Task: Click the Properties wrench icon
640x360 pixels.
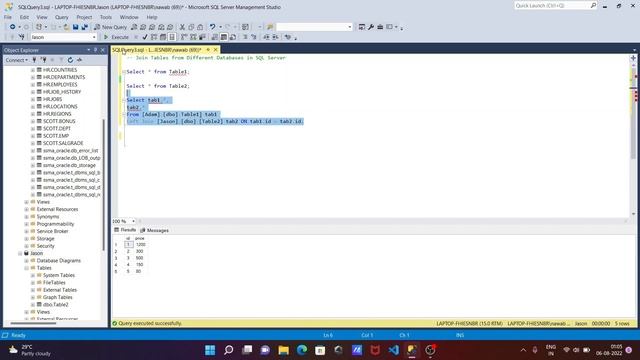Action: (x=371, y=27)
